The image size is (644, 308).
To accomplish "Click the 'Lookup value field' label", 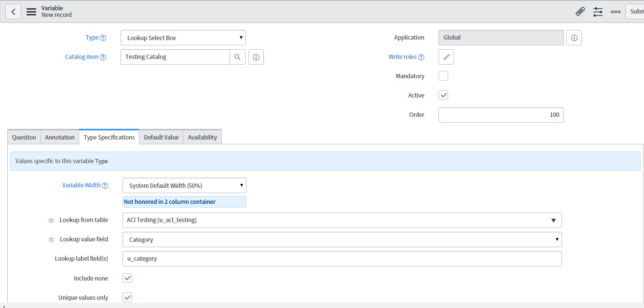I will pyautogui.click(x=84, y=239).
